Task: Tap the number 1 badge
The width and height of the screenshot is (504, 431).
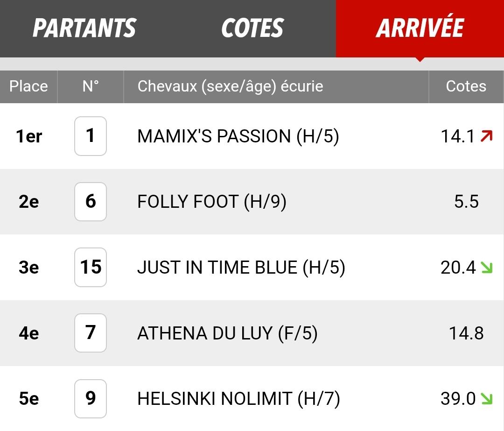Action: coord(91,136)
